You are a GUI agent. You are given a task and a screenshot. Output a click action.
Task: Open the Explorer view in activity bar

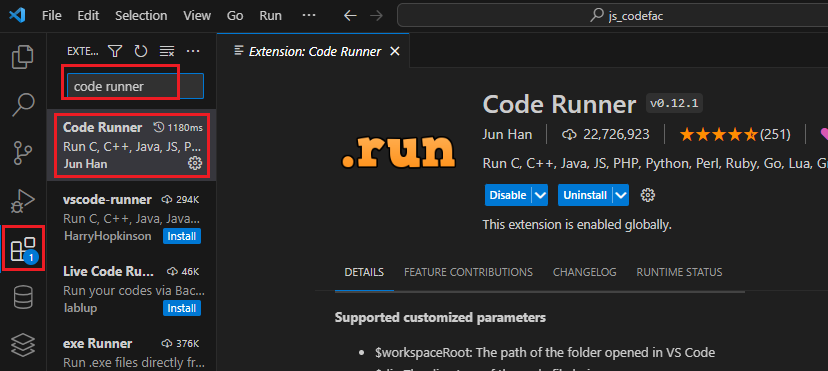tap(23, 57)
